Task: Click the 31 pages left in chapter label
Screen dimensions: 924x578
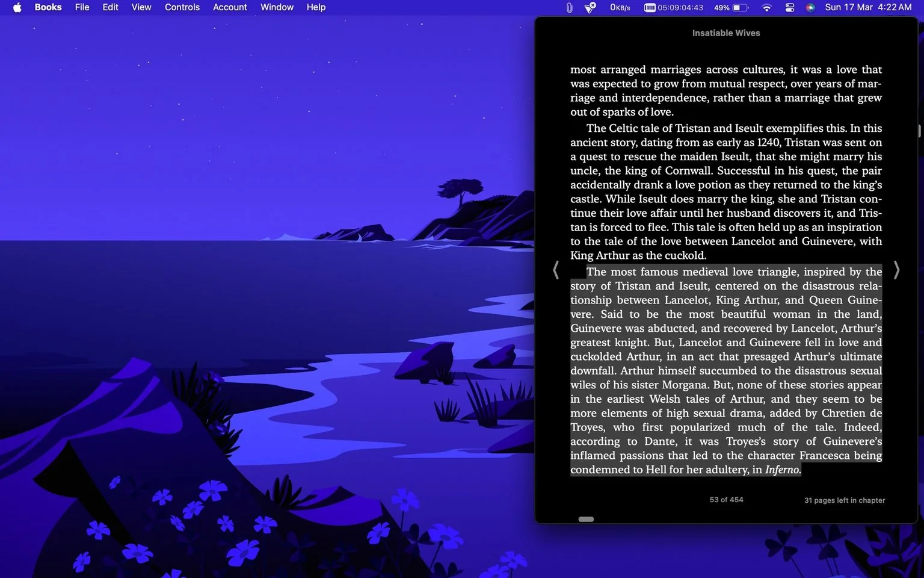Action: click(x=844, y=500)
